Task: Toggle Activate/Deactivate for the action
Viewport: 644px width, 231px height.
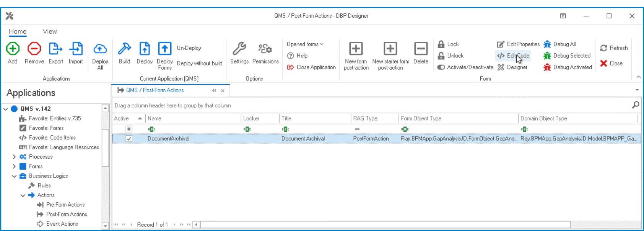Action: (x=465, y=67)
